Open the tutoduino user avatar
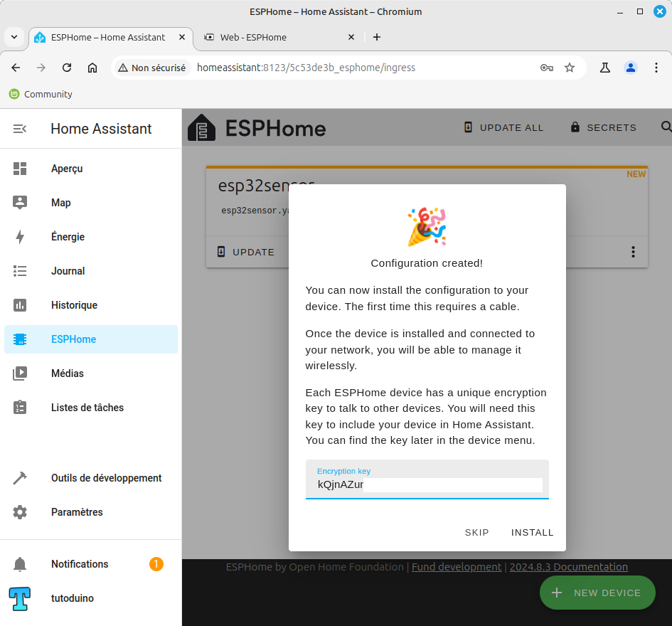Image resolution: width=672 pixels, height=626 pixels. pyautogui.click(x=20, y=598)
